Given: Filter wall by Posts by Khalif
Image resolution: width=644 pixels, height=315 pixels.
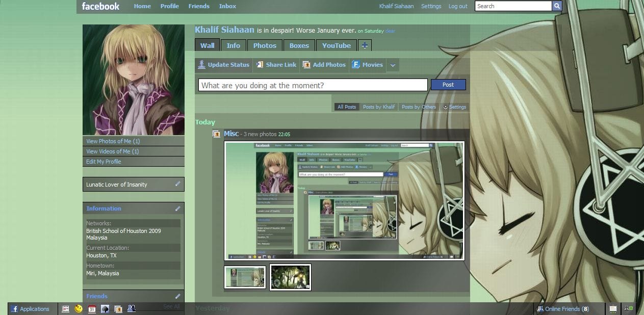Looking at the screenshot, I should pos(379,107).
